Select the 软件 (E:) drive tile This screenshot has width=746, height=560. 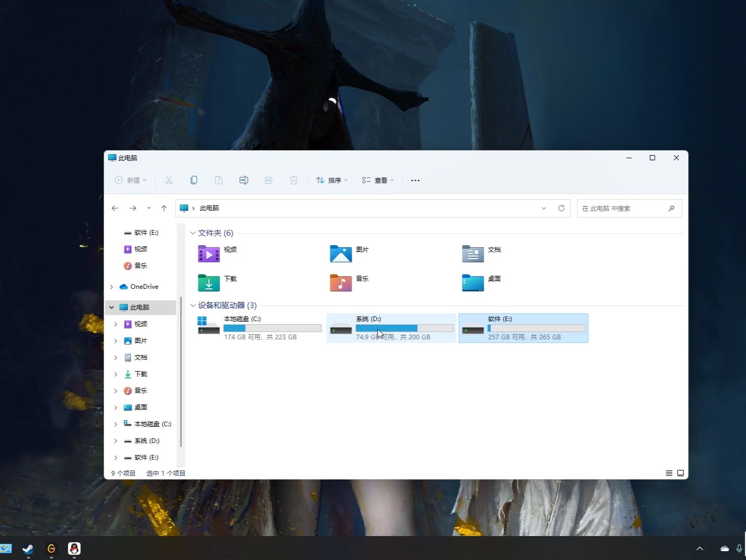coord(523,328)
